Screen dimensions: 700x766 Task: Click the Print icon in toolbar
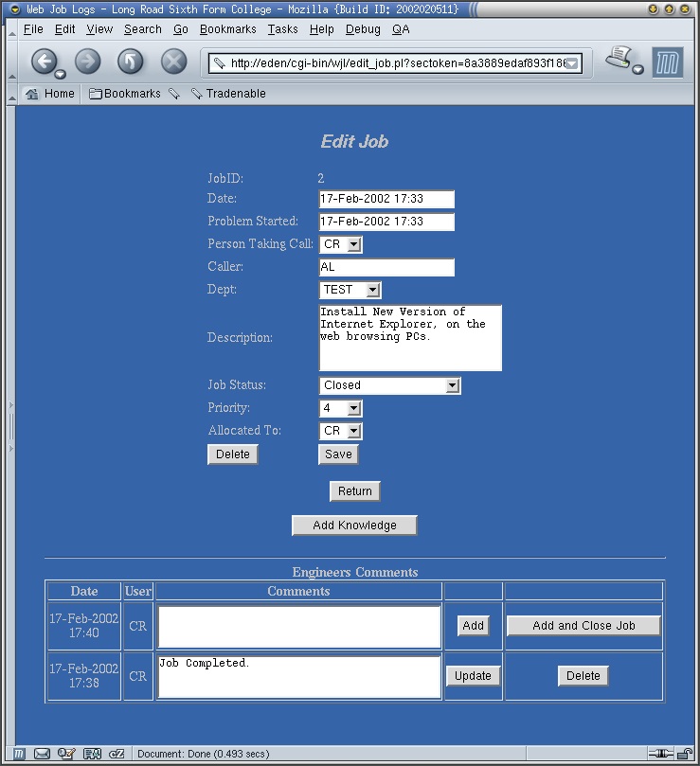[x=619, y=58]
